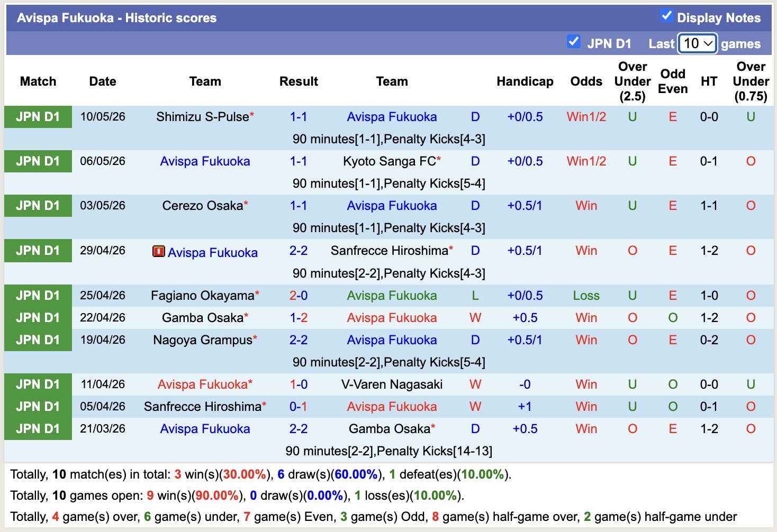
Task: Click the JPN D1 label in the 10/05/26 row
Action: pyautogui.click(x=38, y=117)
